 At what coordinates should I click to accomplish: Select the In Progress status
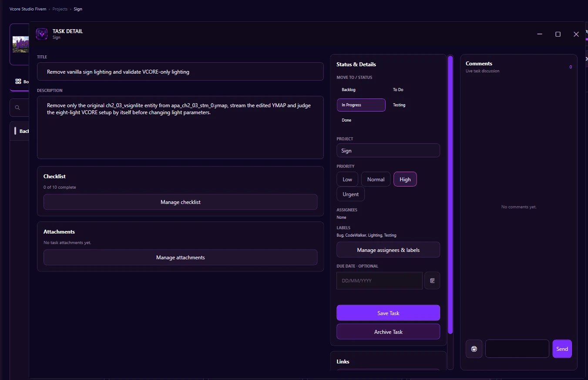[x=361, y=105]
